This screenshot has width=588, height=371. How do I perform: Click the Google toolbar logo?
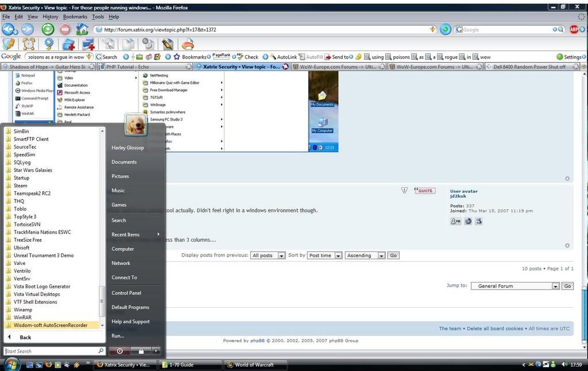(x=11, y=56)
